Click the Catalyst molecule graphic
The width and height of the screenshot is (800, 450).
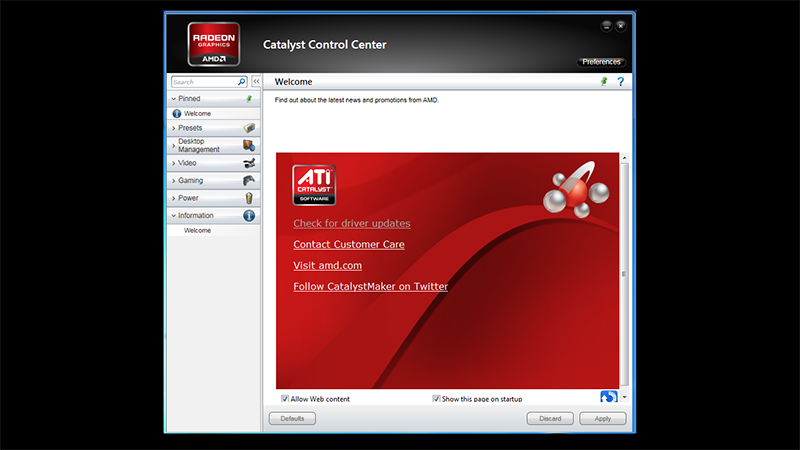tap(576, 189)
